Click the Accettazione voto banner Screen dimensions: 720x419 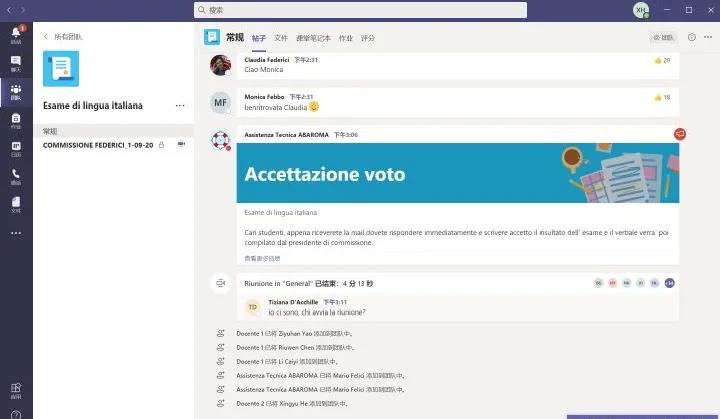pos(458,173)
